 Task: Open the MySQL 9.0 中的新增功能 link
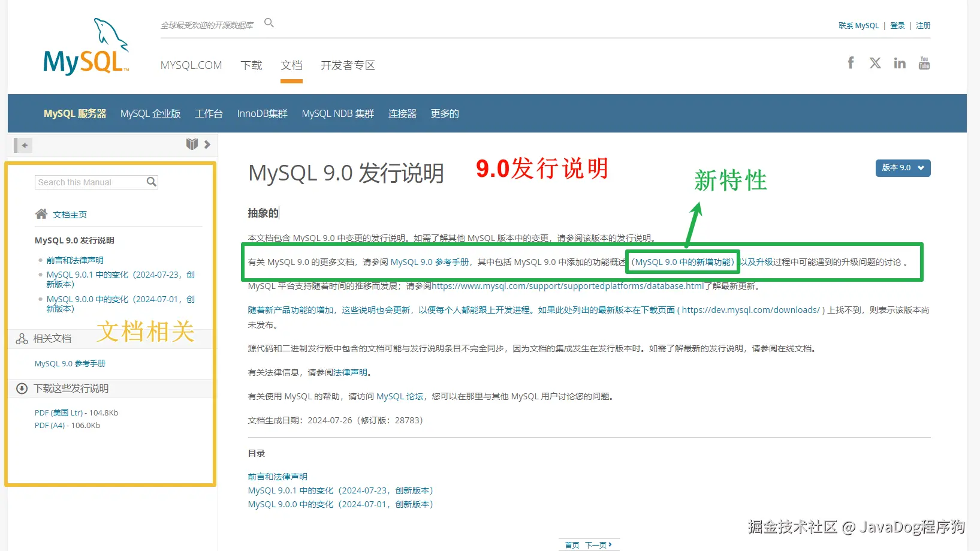point(683,262)
